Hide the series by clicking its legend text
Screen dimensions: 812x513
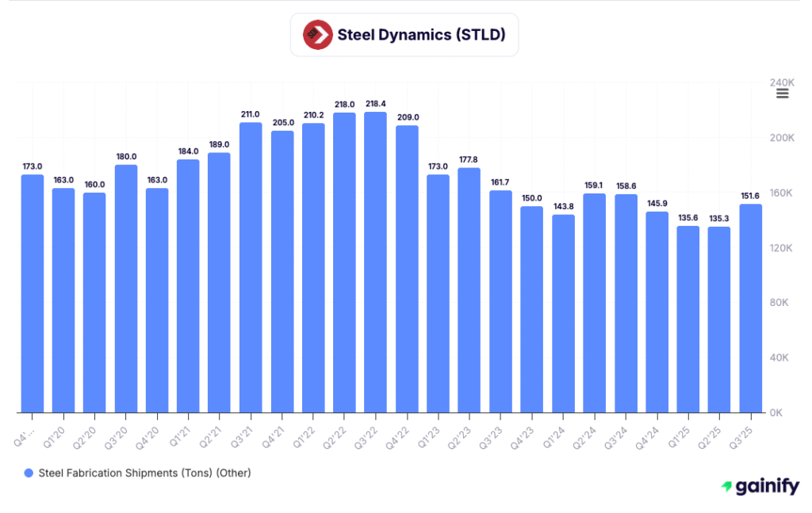(x=147, y=473)
